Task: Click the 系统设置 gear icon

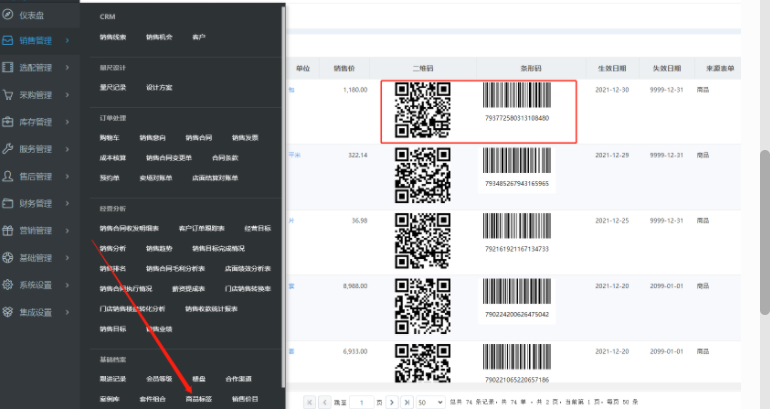Action: (7, 285)
